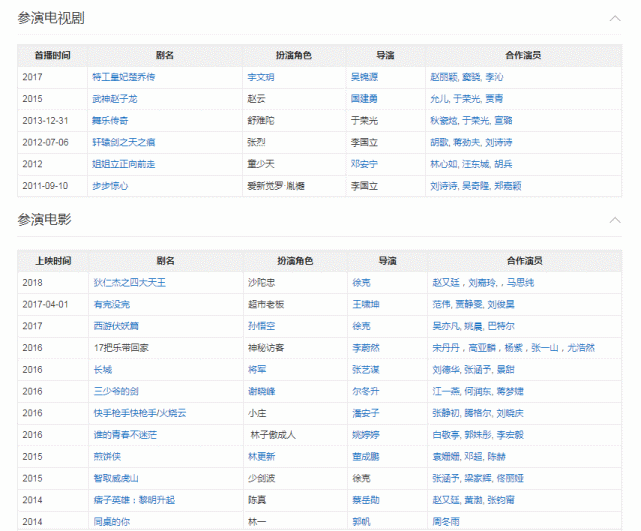This screenshot has width=641, height=531.
Task: Open the 有完没完 film link
Action: (112, 304)
